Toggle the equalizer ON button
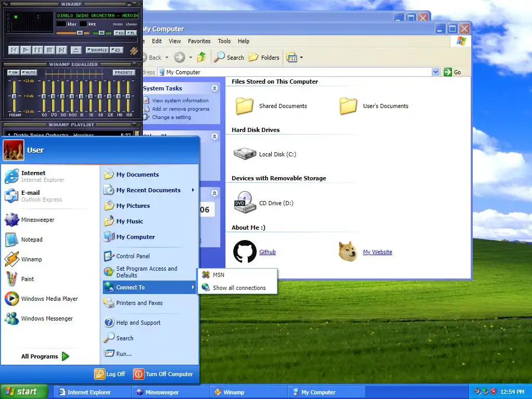532x399 pixels. [x=13, y=72]
